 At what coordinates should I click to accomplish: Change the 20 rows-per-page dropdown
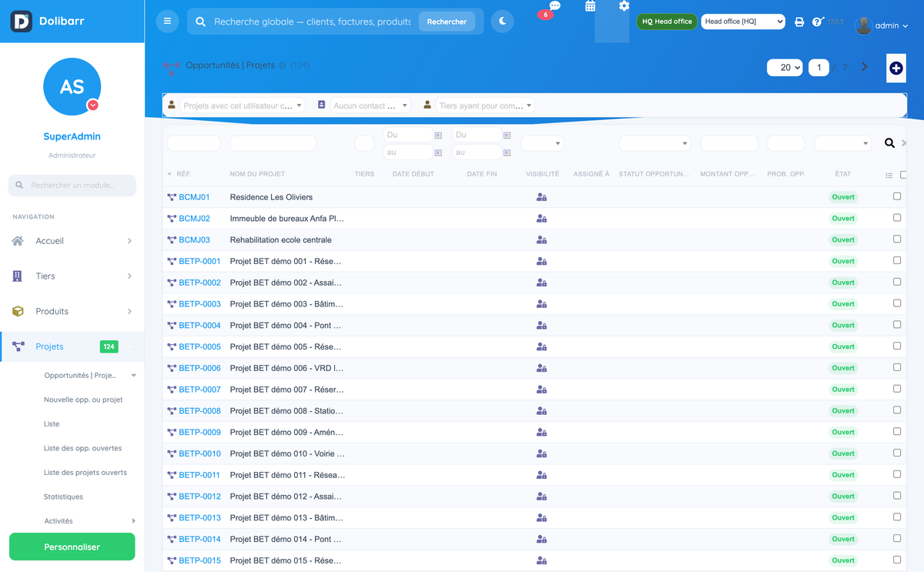785,68
